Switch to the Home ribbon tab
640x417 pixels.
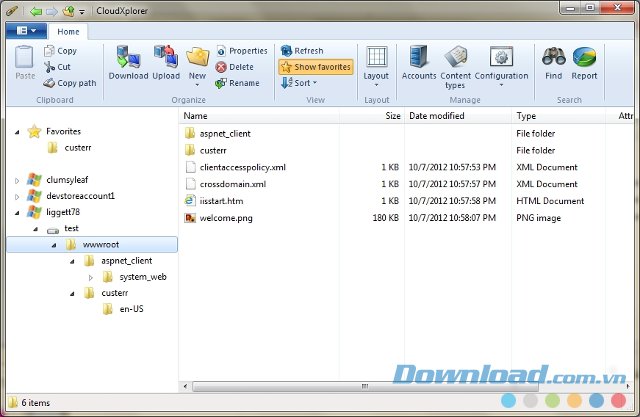point(69,31)
